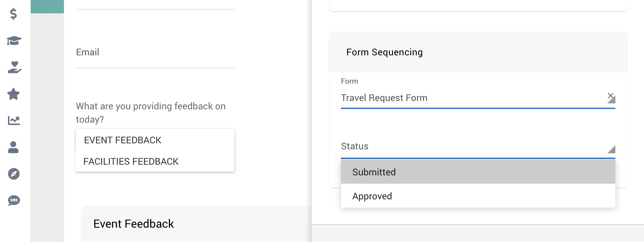Click the Status field label

pos(355,146)
